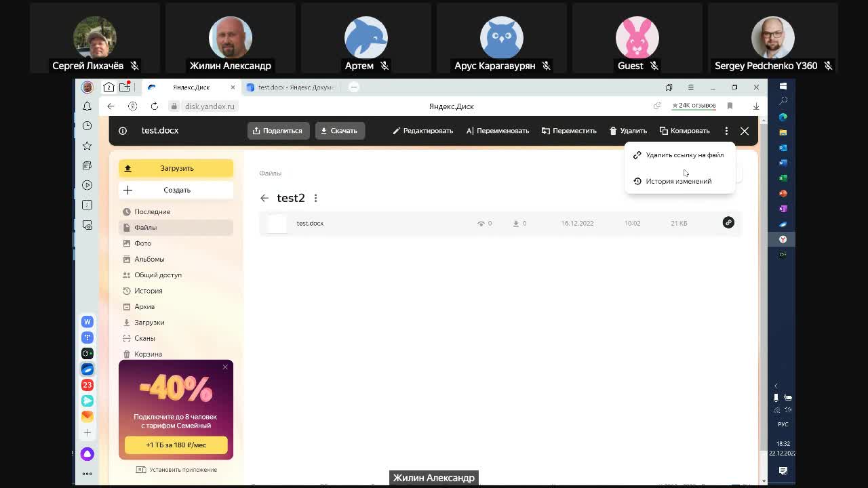Screen dimensions: 868x488
Task: Open notifications bell in browser sidebar
Action: coord(87,106)
